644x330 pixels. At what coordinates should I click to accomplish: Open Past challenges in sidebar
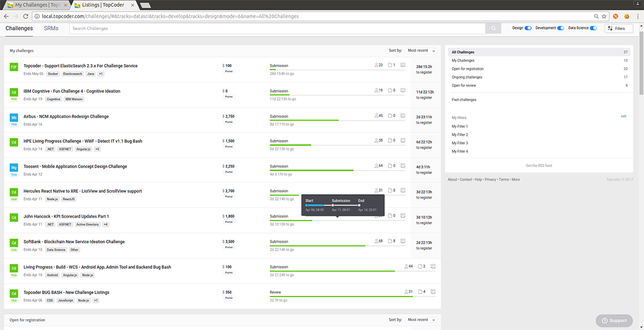[x=464, y=100]
